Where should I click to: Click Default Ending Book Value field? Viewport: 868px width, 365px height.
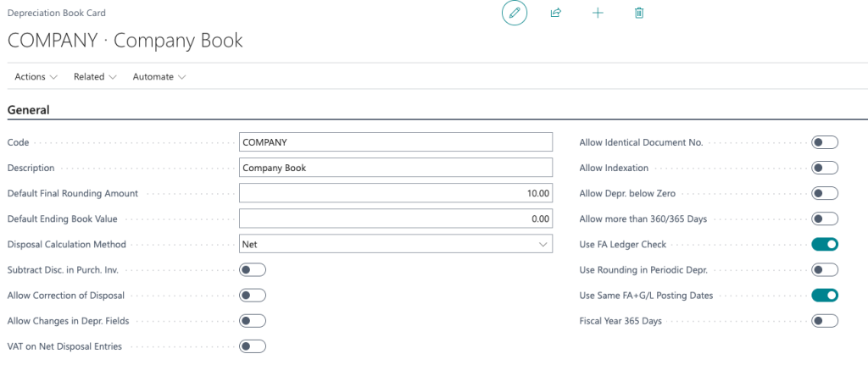(x=396, y=218)
